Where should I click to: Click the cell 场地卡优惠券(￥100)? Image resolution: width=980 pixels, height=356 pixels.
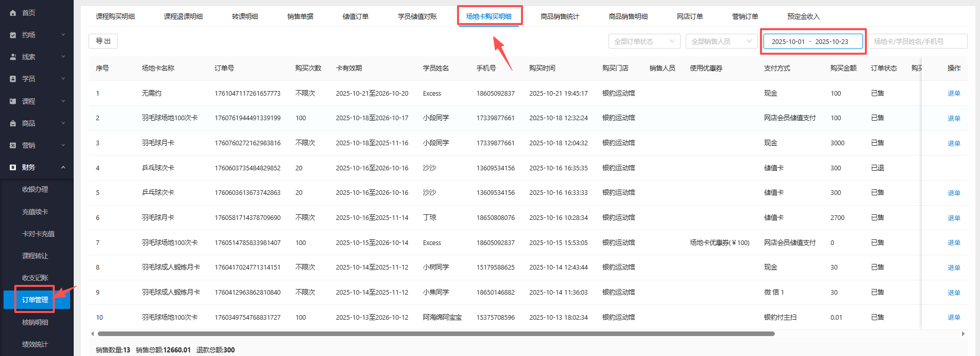point(720,242)
